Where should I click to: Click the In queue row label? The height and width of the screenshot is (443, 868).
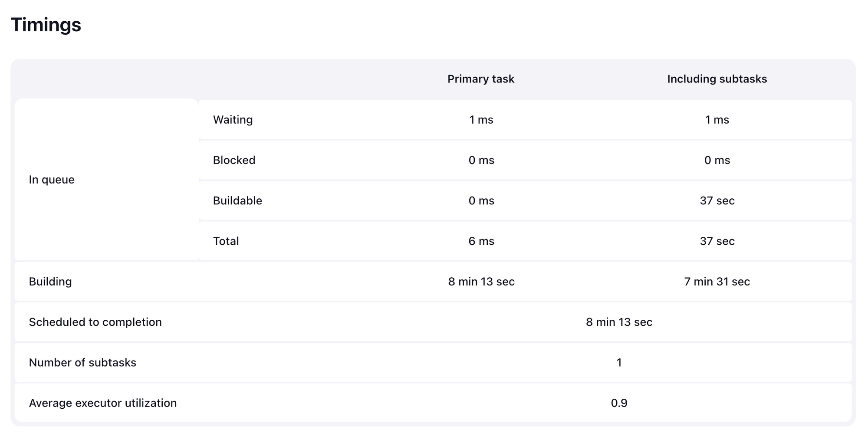click(x=52, y=180)
